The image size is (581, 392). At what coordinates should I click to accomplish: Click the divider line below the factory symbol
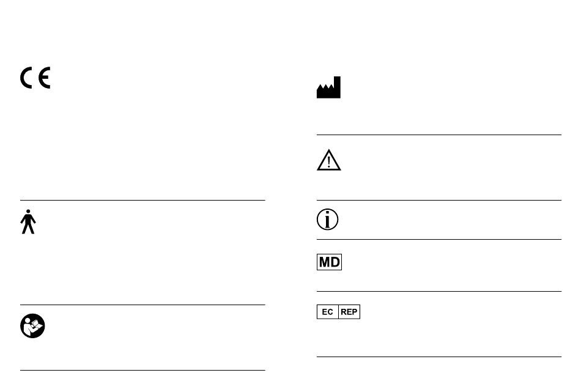(439, 135)
